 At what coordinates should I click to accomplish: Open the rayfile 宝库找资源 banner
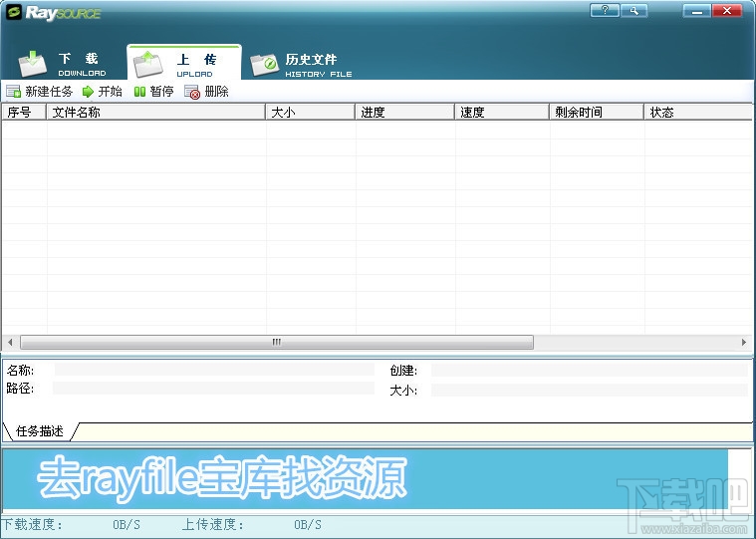[365, 479]
